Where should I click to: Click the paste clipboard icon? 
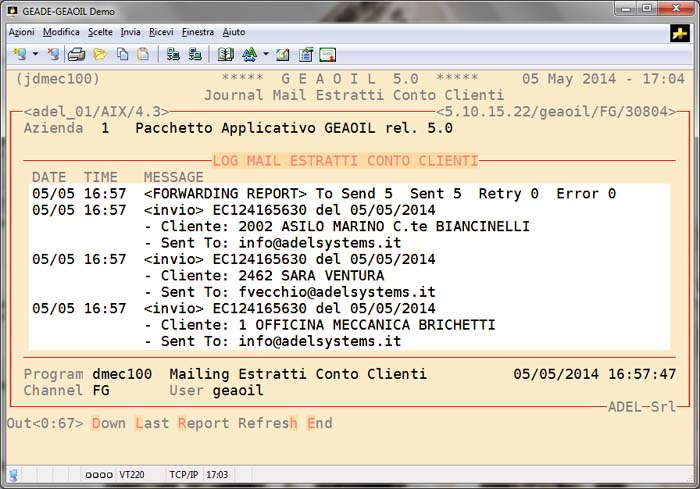pos(143,54)
